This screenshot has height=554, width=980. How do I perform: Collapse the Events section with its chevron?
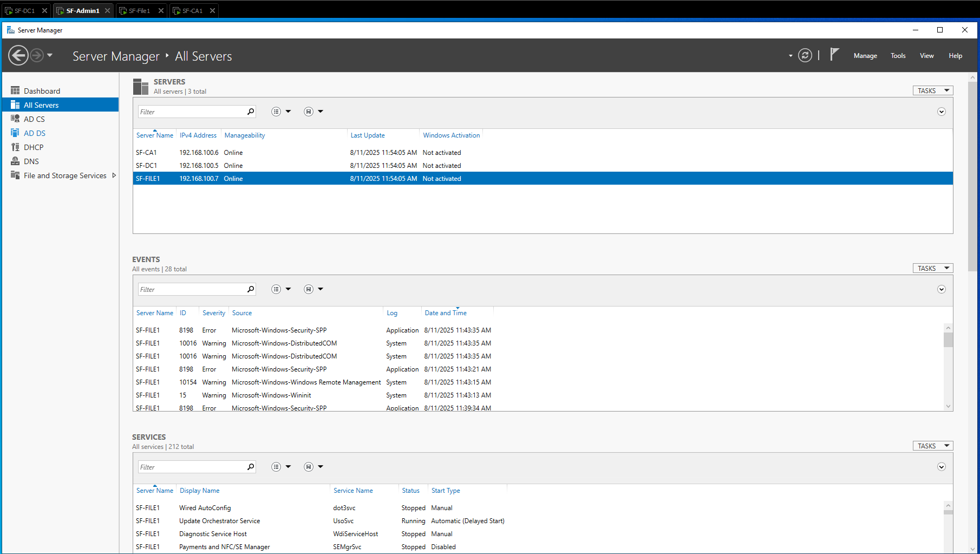pos(941,289)
